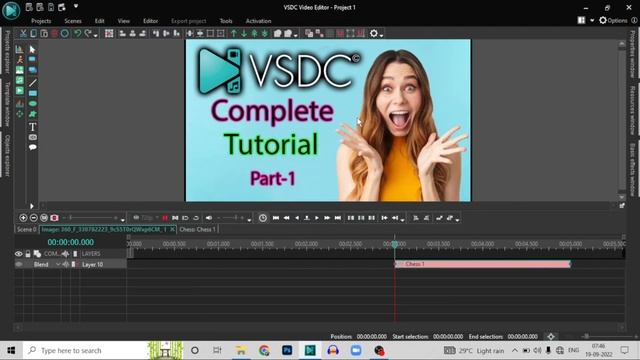
Task: Open dropdown arrow after volume slider
Action: (249, 220)
